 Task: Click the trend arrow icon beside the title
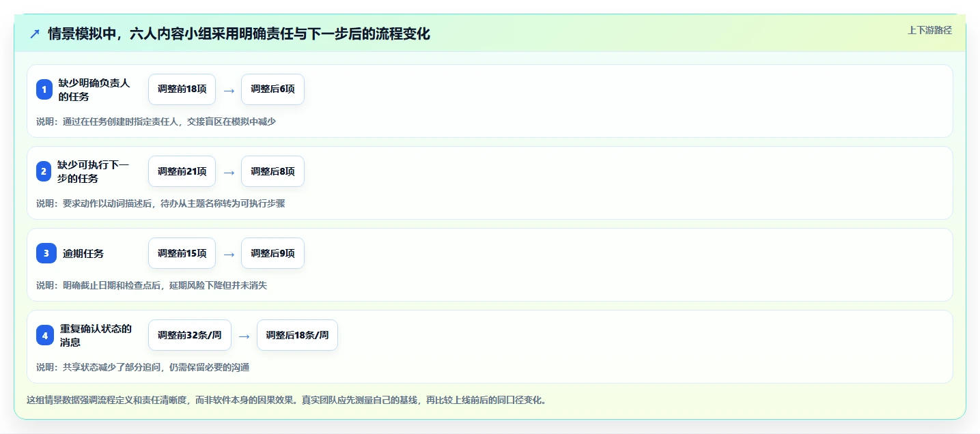coord(35,34)
